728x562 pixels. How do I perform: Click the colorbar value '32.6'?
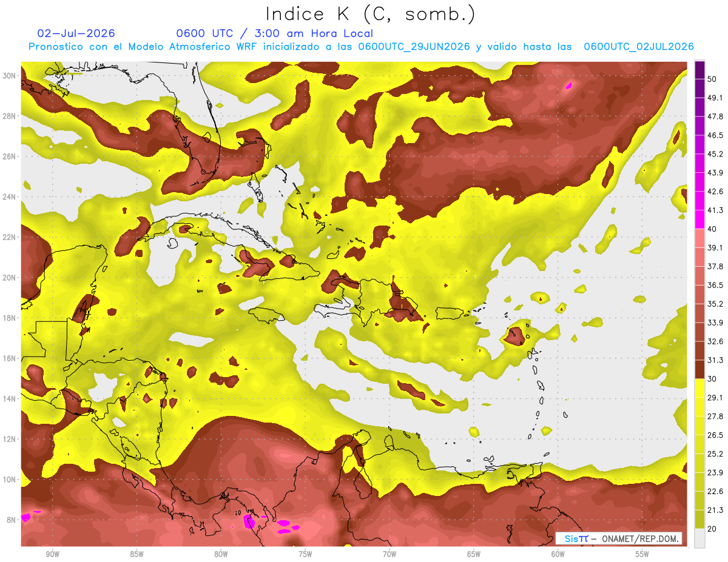[x=715, y=341]
